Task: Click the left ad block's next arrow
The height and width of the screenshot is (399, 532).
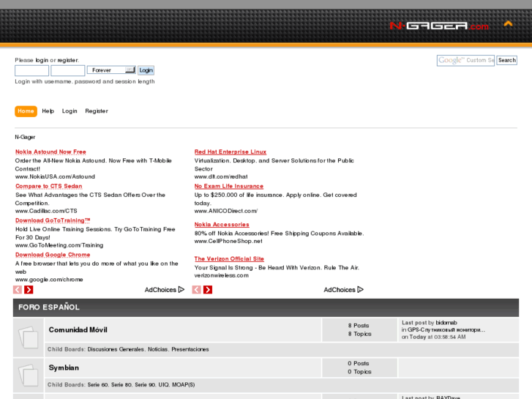Action: [29, 290]
